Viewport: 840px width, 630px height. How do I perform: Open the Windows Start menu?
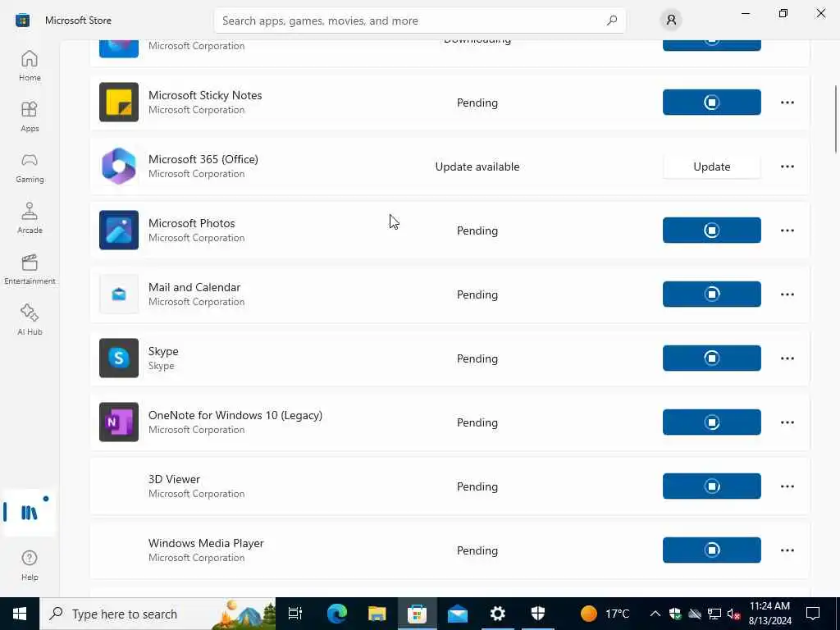point(20,614)
